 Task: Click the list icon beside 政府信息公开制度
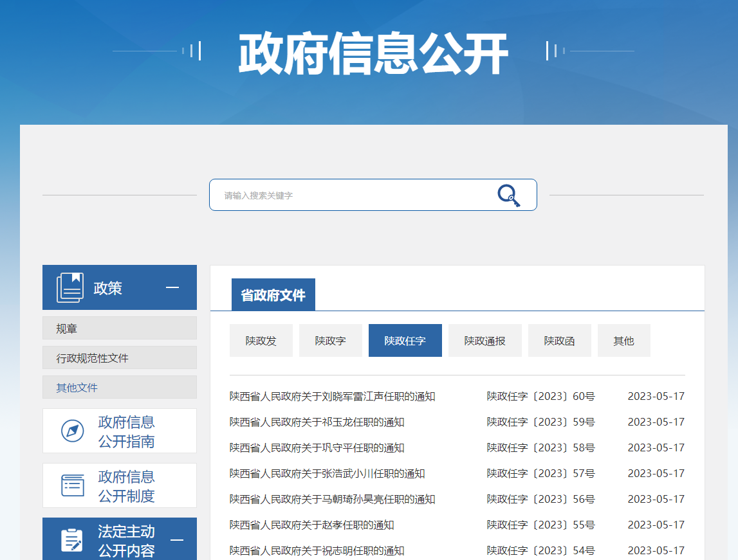(73, 485)
